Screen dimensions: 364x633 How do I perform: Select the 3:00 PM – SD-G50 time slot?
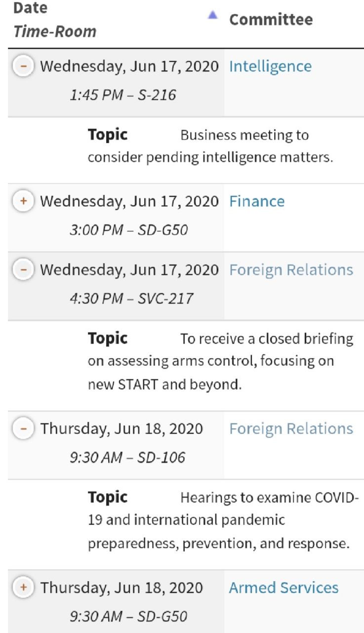pyautogui.click(x=128, y=230)
